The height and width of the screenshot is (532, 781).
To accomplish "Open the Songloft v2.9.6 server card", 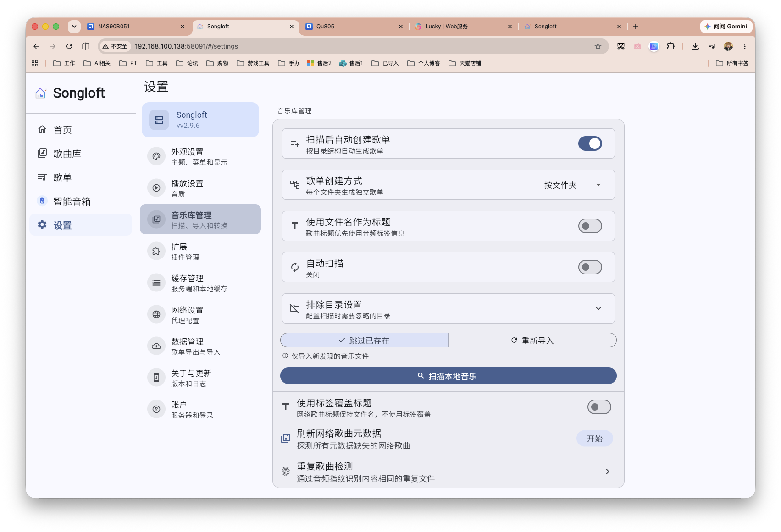I will (x=200, y=120).
